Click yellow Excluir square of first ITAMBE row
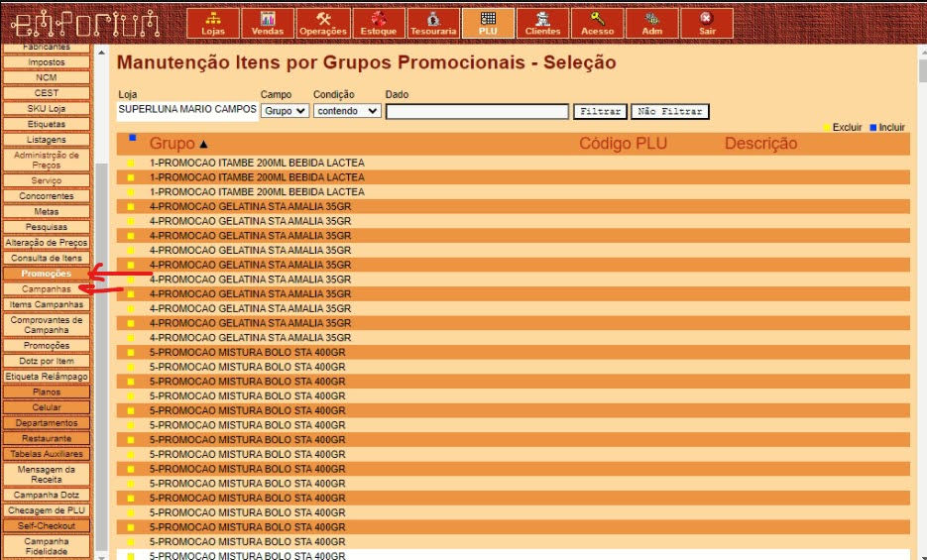This screenshot has width=927, height=560. pyautogui.click(x=131, y=163)
